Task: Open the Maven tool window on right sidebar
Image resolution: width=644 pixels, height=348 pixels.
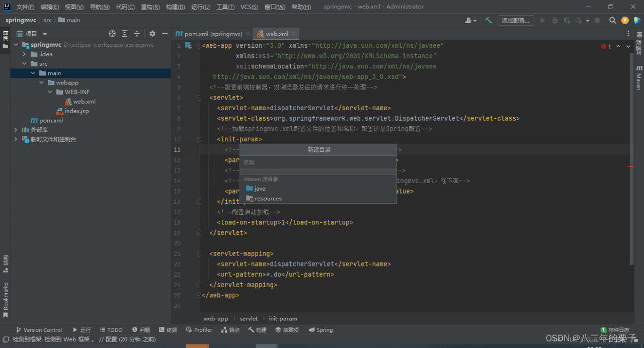Action: tap(639, 78)
